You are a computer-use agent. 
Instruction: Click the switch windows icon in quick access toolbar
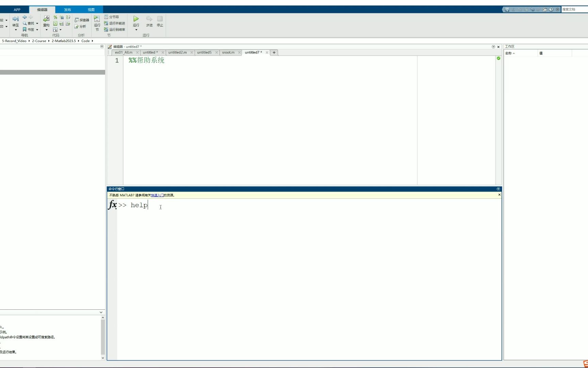545,10
